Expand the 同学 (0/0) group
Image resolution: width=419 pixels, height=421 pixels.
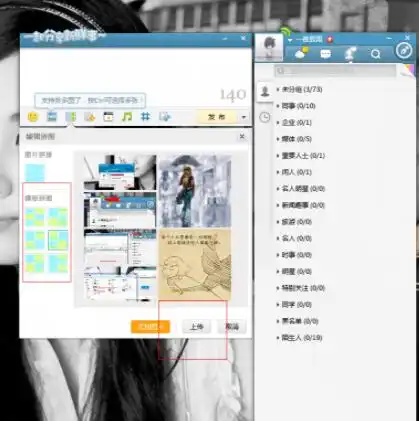pyautogui.click(x=294, y=305)
